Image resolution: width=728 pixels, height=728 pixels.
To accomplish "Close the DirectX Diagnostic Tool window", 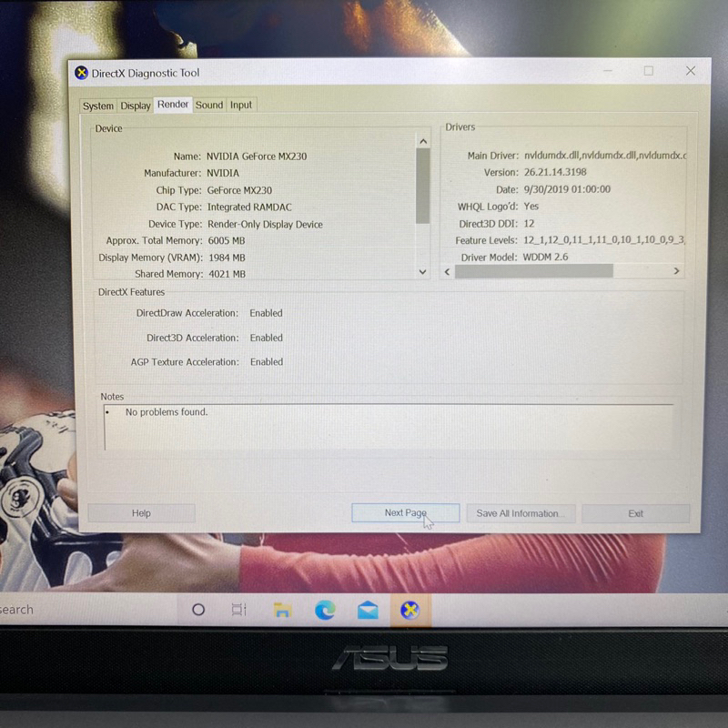I will click(691, 71).
